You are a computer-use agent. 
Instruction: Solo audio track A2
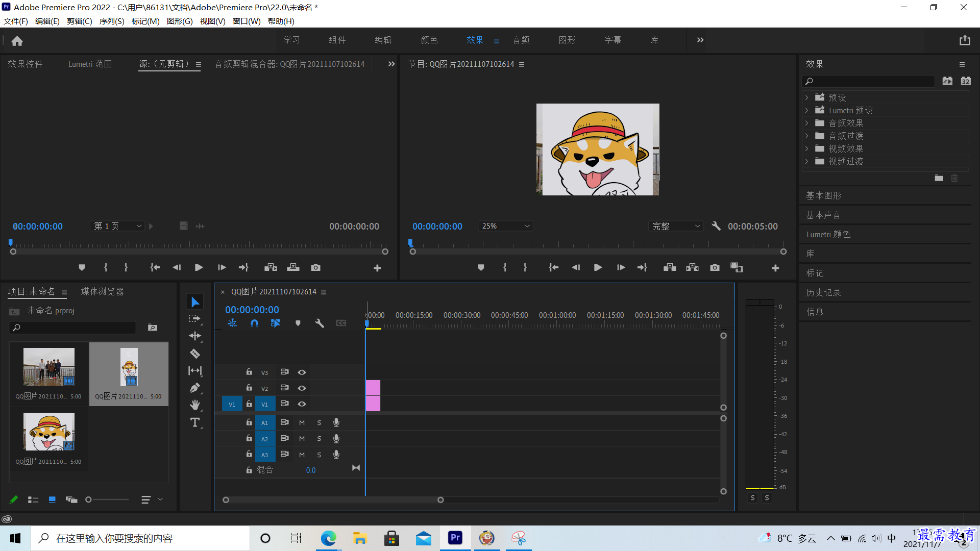click(319, 439)
